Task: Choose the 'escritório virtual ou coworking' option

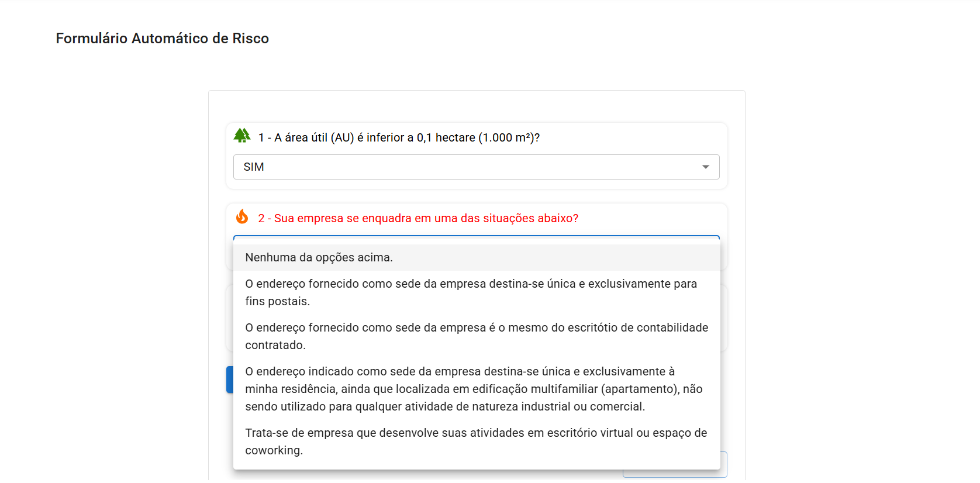Action: click(477, 441)
